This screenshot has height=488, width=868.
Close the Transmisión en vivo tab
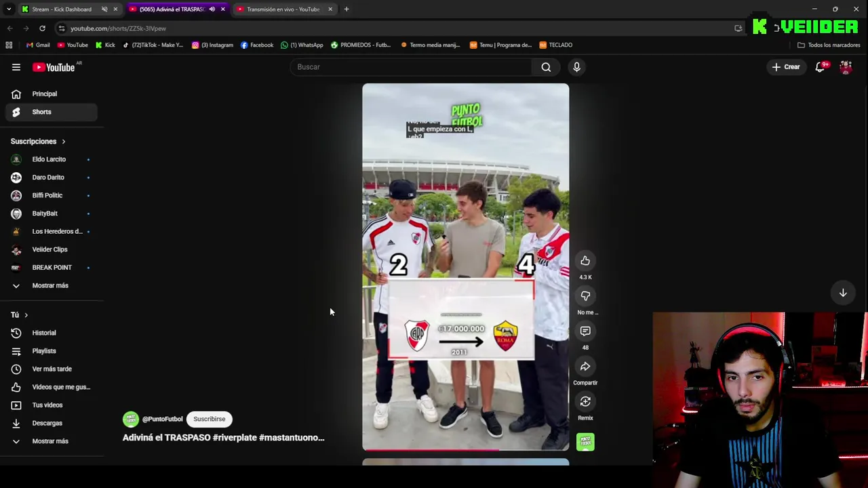point(330,9)
